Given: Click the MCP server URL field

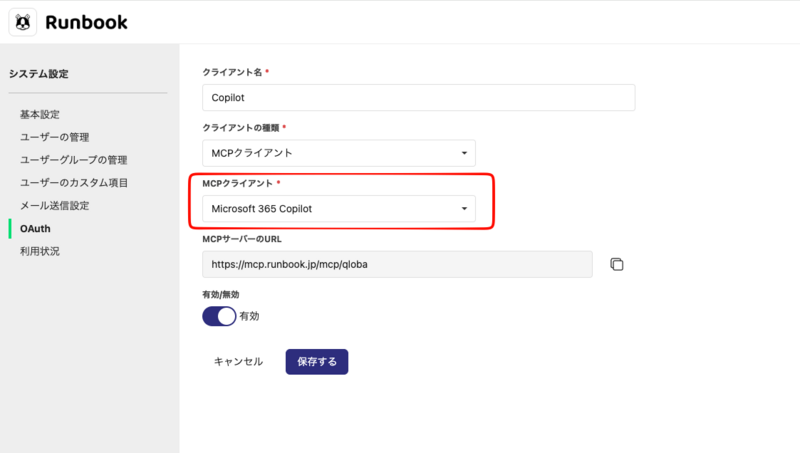Looking at the screenshot, I should click(x=397, y=264).
